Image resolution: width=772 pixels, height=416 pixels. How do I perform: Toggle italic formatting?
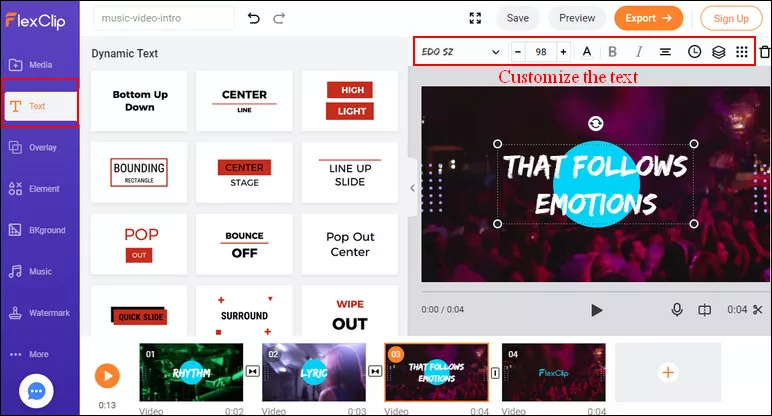(x=639, y=52)
